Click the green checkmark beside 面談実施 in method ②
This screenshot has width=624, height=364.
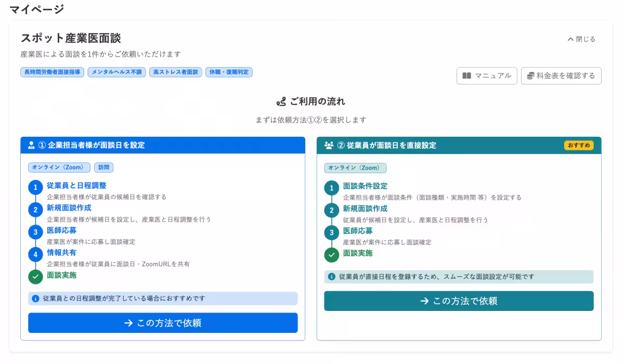pyautogui.click(x=332, y=255)
